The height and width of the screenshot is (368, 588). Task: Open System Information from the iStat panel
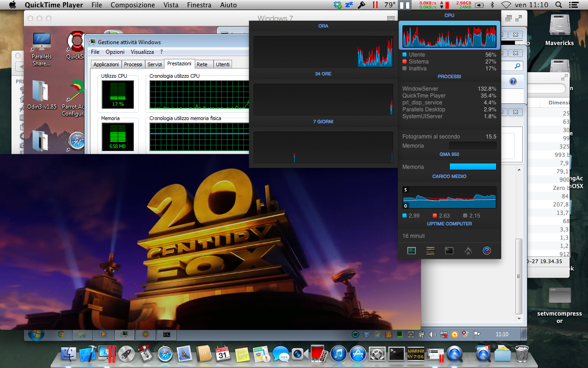[x=468, y=251]
